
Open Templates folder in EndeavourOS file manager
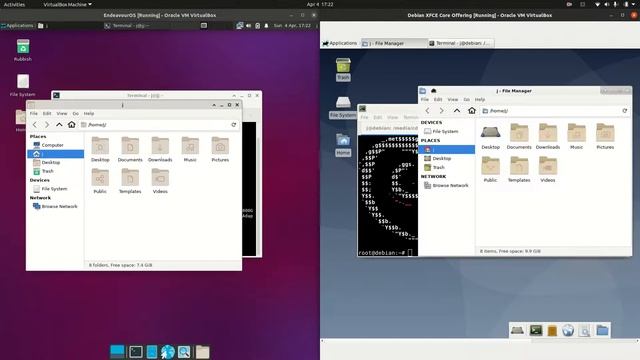click(x=130, y=181)
